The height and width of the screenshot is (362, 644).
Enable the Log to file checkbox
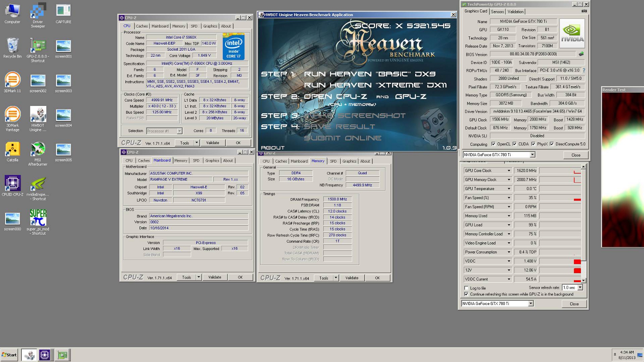pos(466,288)
